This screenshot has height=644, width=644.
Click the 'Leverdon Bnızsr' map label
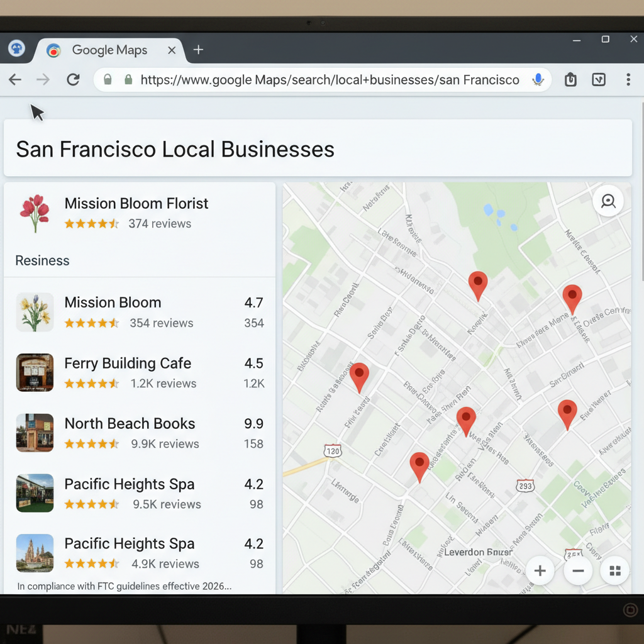tap(478, 552)
